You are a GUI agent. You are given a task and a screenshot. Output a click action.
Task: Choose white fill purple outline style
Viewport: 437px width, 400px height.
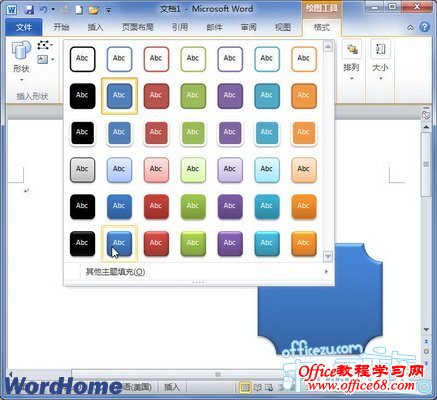click(230, 59)
